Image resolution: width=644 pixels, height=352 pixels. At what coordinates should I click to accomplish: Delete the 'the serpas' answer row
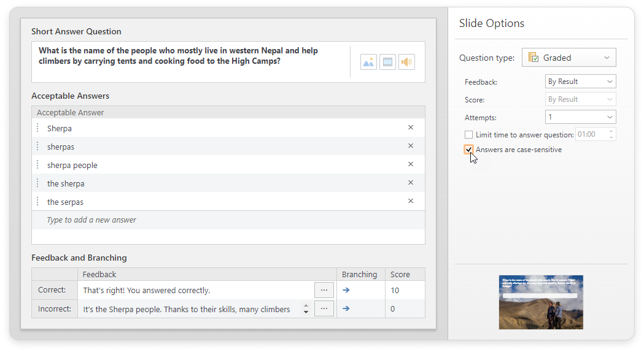(x=411, y=201)
